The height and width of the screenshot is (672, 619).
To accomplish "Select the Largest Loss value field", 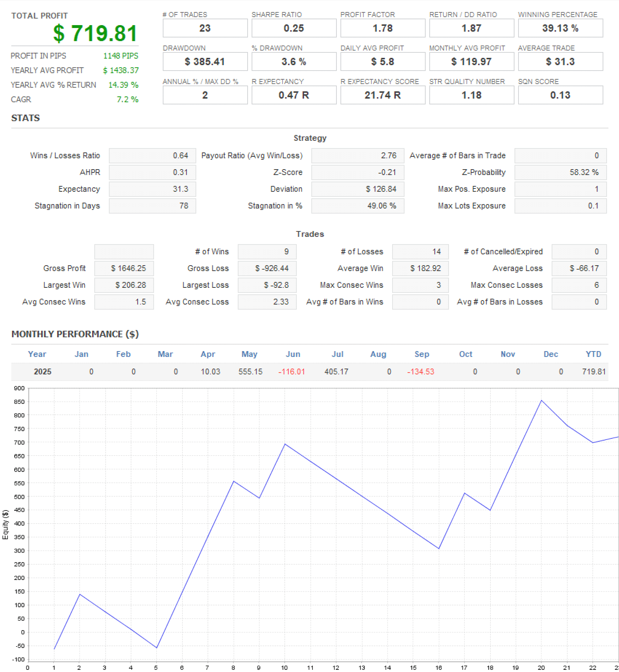I will 267,285.
